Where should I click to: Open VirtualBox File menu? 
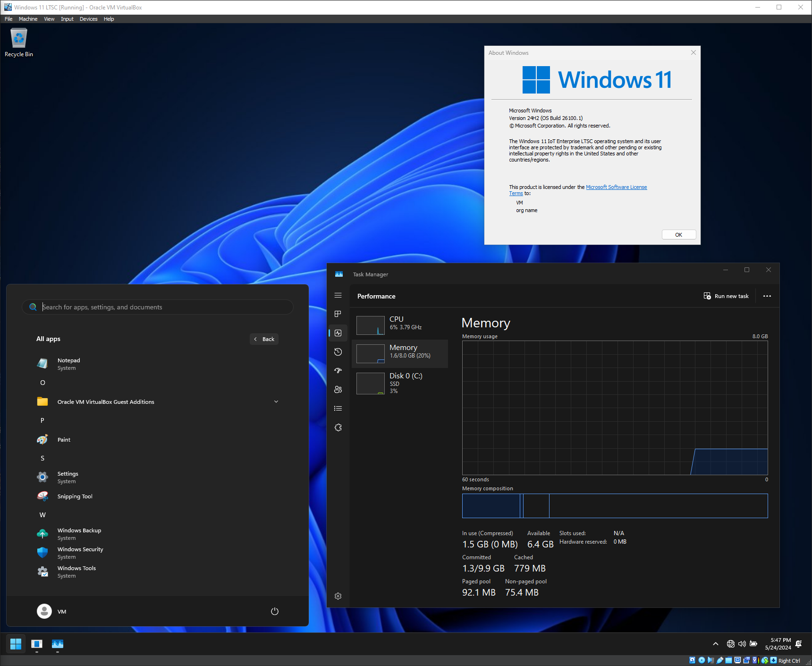tap(8, 19)
